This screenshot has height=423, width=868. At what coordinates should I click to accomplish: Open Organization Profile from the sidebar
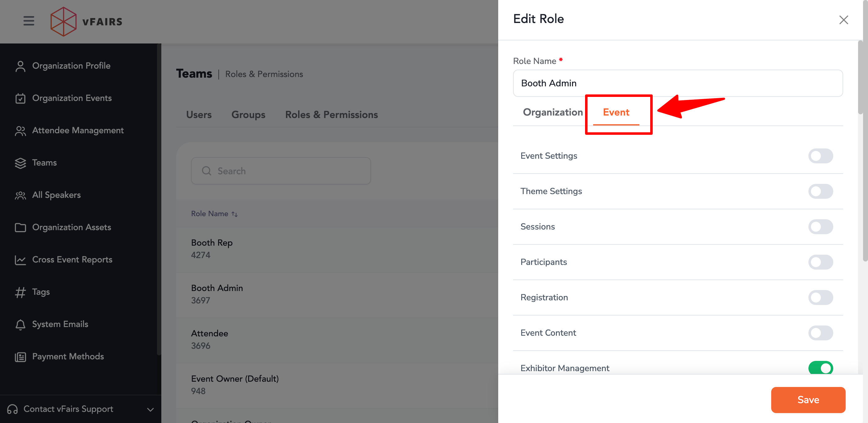pos(71,66)
